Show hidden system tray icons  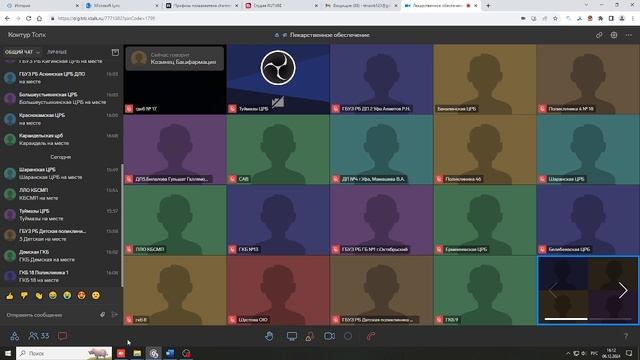point(567,353)
